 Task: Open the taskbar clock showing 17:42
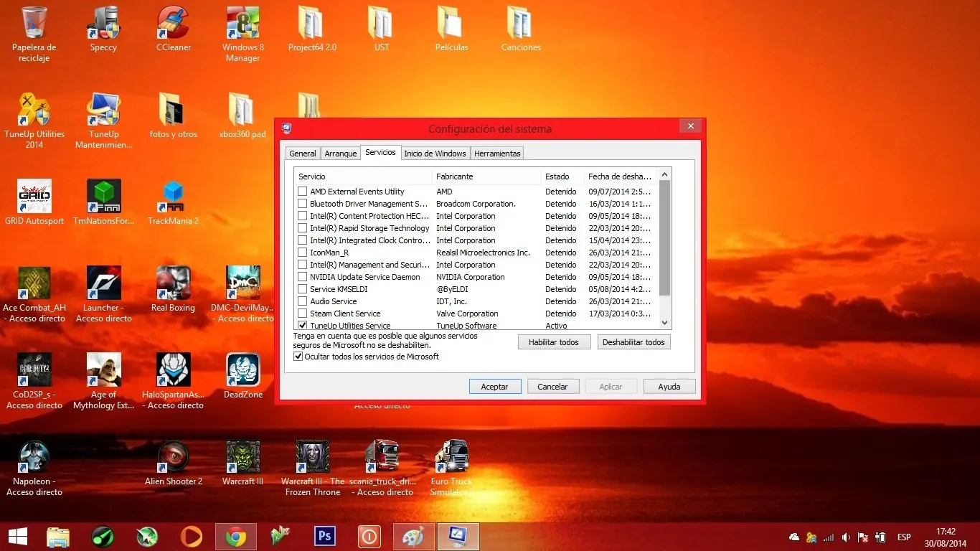(946, 537)
